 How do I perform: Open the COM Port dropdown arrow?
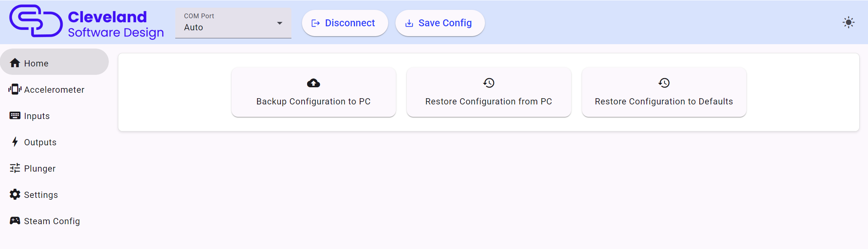(x=280, y=23)
